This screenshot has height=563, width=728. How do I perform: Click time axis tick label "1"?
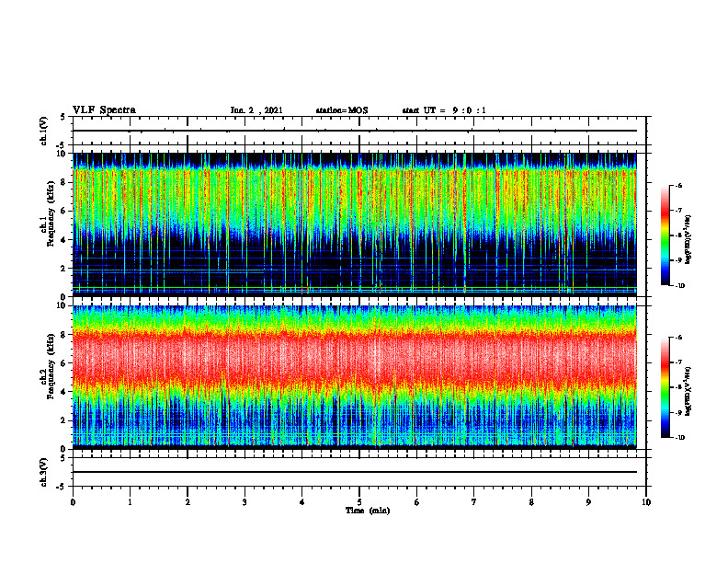[x=130, y=502]
